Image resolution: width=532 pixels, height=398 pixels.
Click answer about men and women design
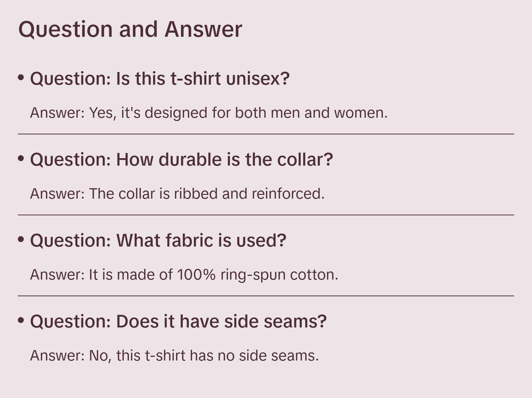coord(209,113)
